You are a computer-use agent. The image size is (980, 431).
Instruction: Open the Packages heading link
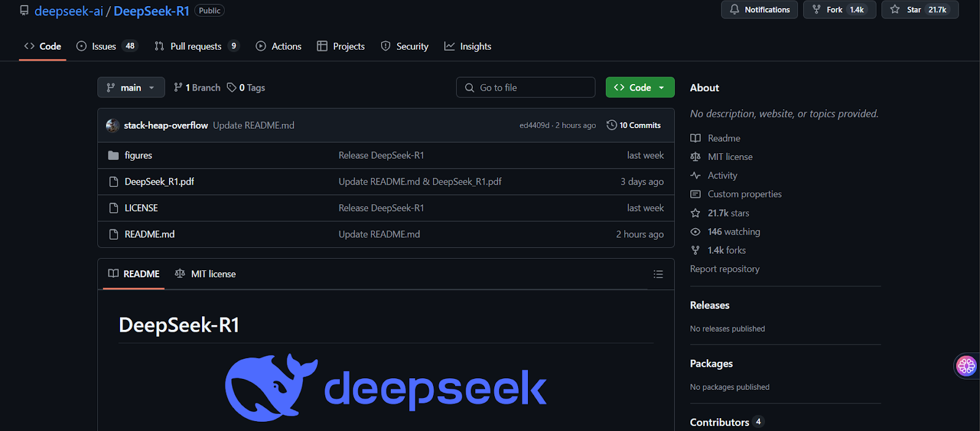tap(711, 364)
